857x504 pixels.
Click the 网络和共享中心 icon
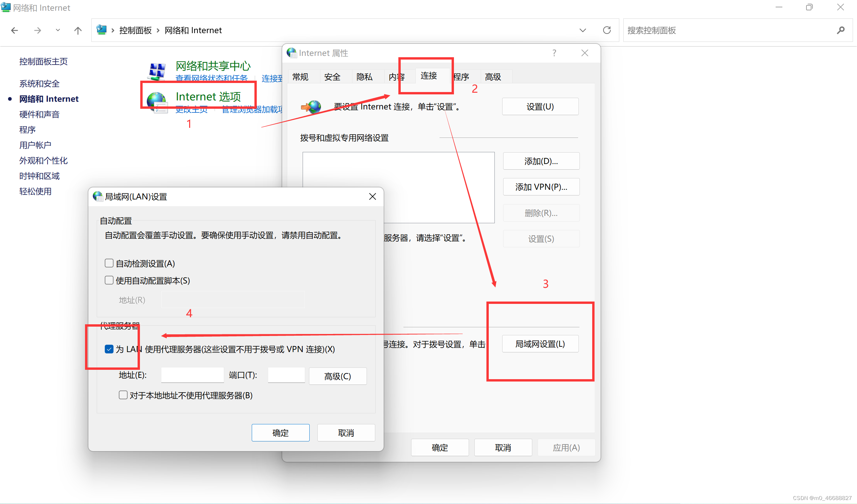[157, 71]
